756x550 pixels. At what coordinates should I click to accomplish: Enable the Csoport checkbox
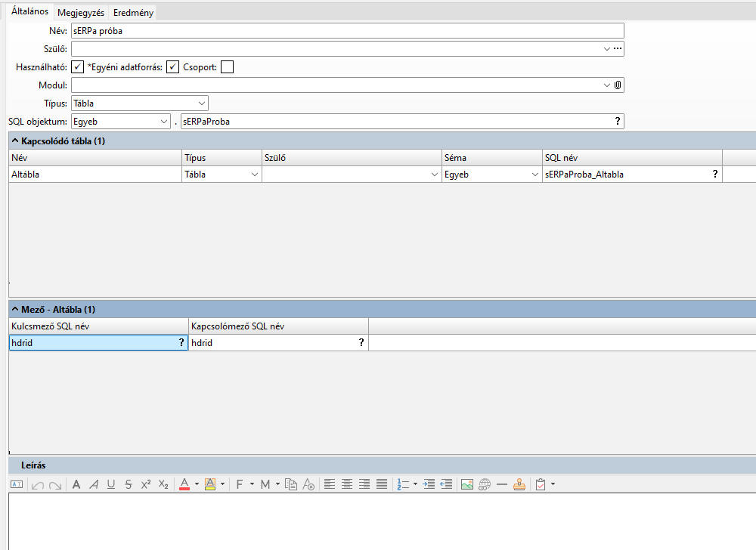tap(227, 67)
